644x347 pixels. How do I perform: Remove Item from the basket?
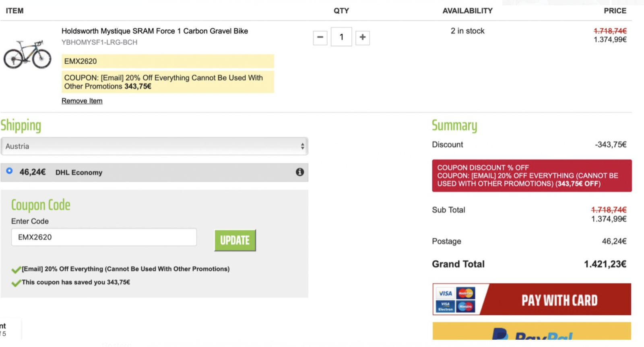point(82,101)
